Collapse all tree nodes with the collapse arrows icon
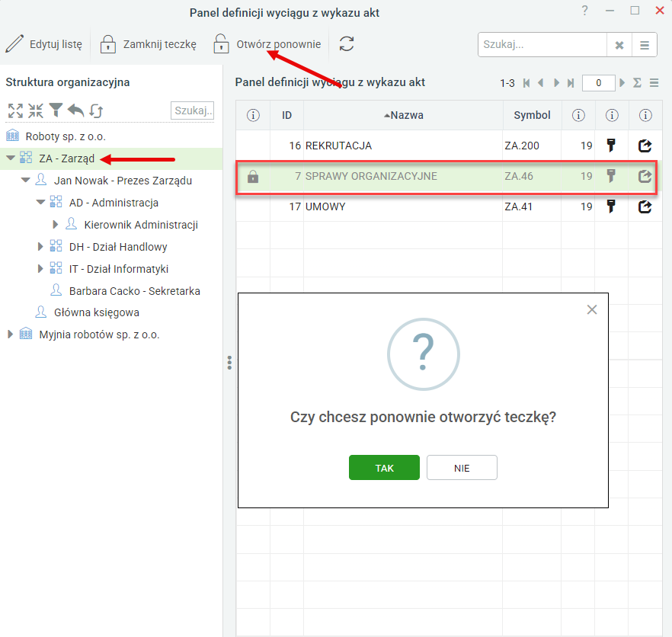672x637 pixels. point(36,110)
